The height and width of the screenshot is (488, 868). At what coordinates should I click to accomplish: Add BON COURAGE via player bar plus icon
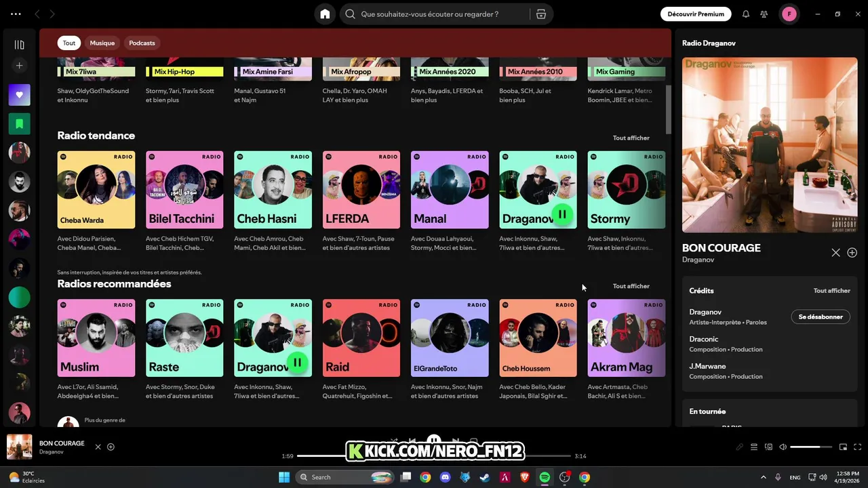[111, 447]
